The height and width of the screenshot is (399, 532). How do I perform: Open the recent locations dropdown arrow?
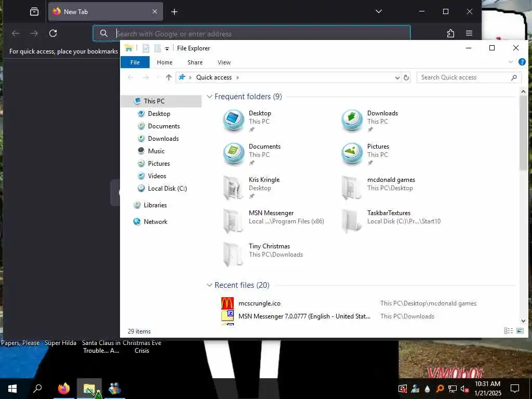click(x=157, y=78)
